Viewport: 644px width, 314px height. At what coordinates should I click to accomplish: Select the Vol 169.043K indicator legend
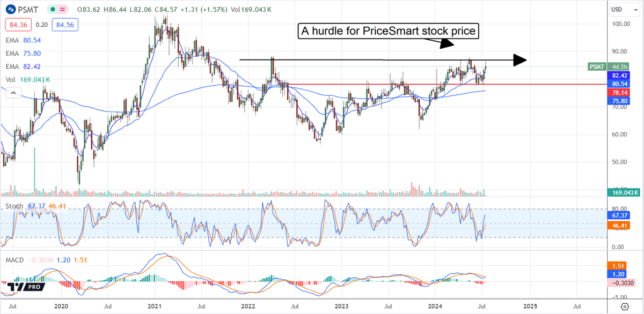28,80
